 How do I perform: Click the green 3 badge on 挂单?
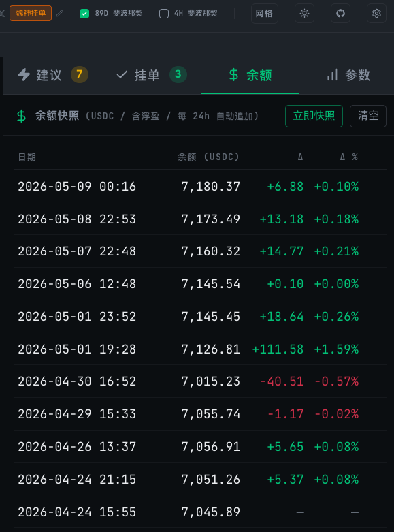[178, 75]
